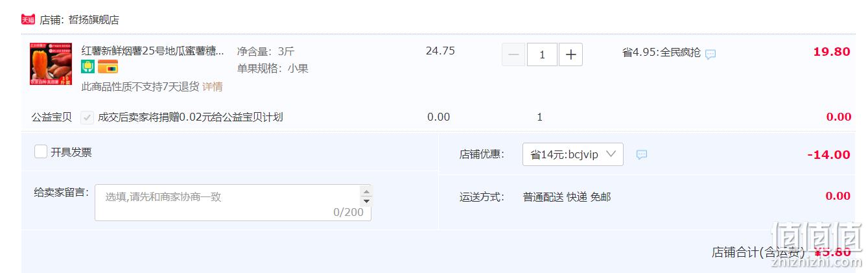This screenshot has width=868, height=273.
Task: Click the 哲扬旗舰店 store name
Action: tap(94, 19)
